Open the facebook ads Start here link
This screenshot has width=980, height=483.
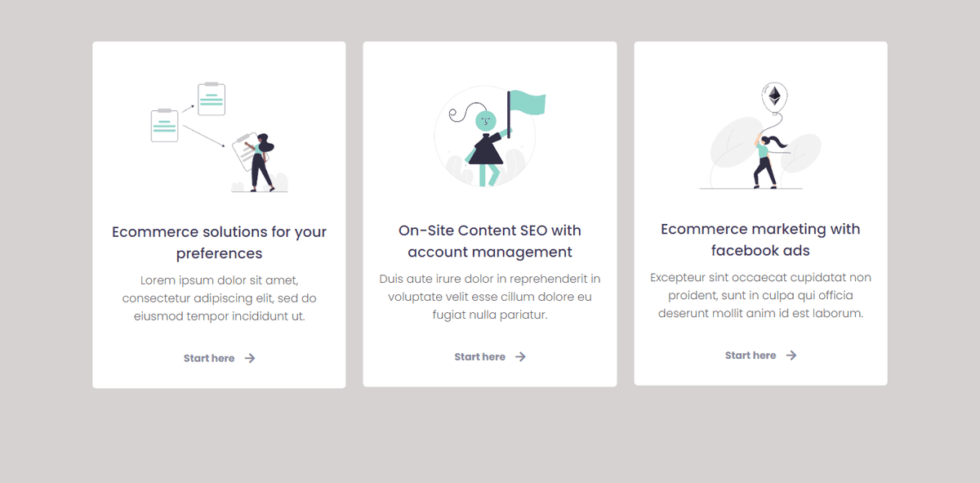click(750, 355)
